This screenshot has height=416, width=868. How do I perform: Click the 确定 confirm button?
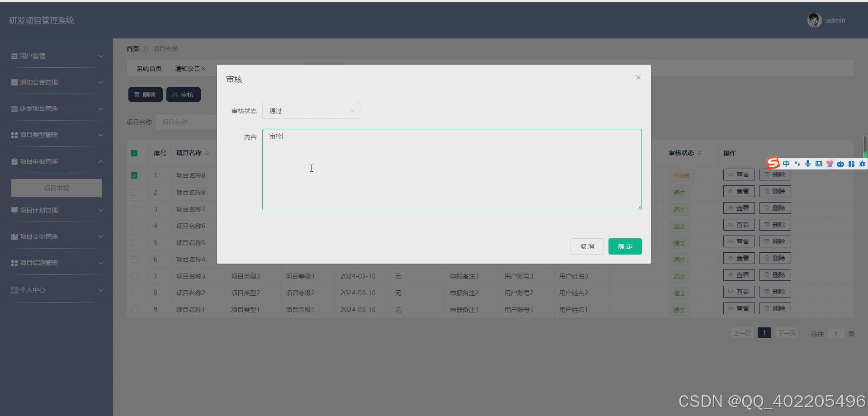point(625,246)
